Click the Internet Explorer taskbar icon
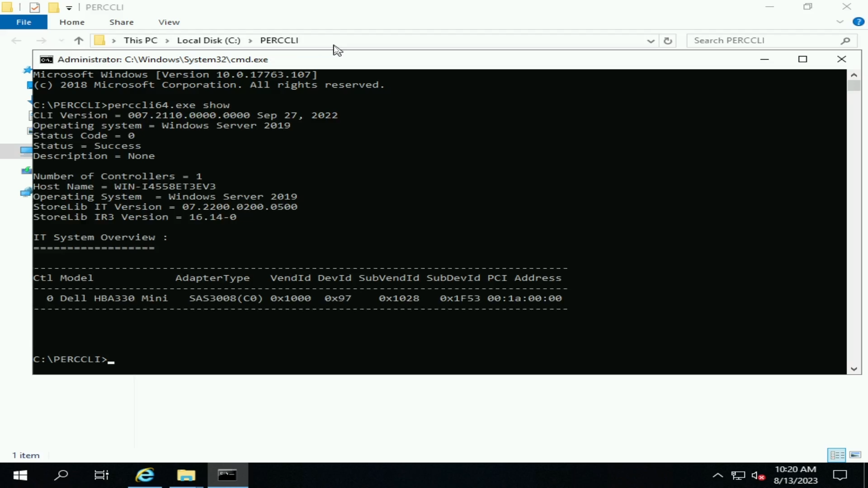 144,475
